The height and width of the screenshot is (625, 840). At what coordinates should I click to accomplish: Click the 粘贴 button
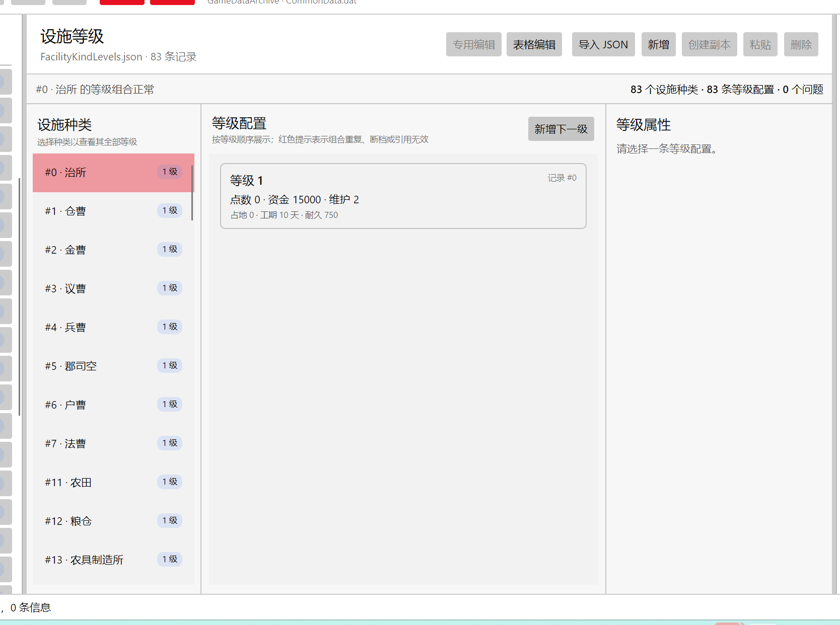(x=760, y=44)
